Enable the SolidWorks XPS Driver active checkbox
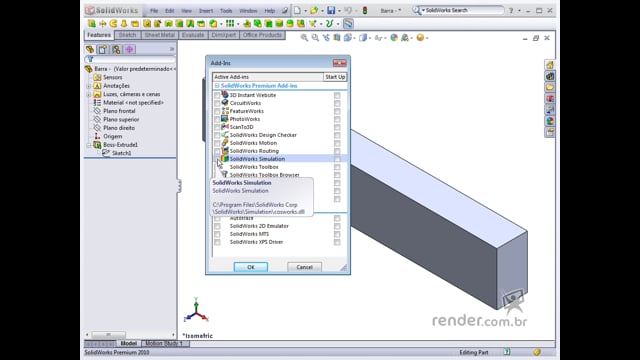 coord(217,242)
